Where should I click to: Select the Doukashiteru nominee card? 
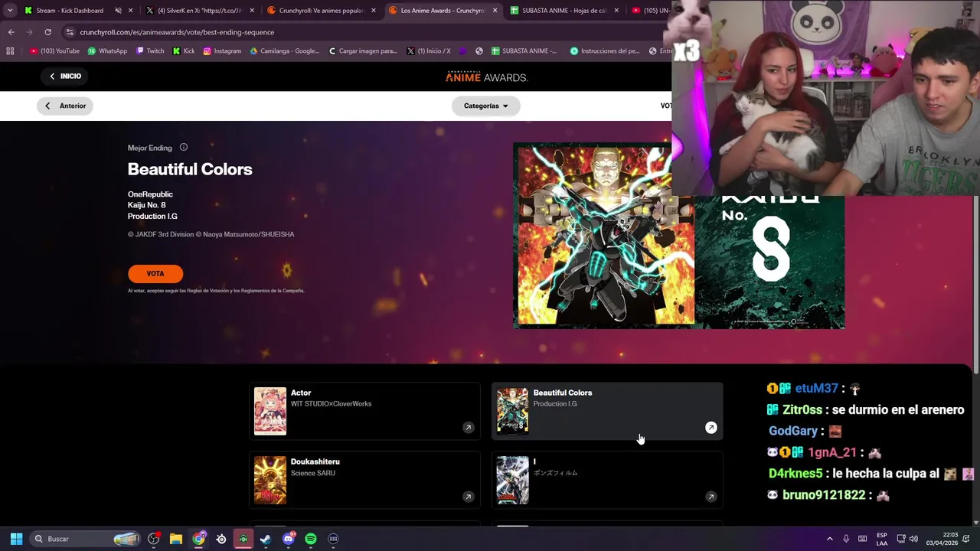(x=364, y=480)
